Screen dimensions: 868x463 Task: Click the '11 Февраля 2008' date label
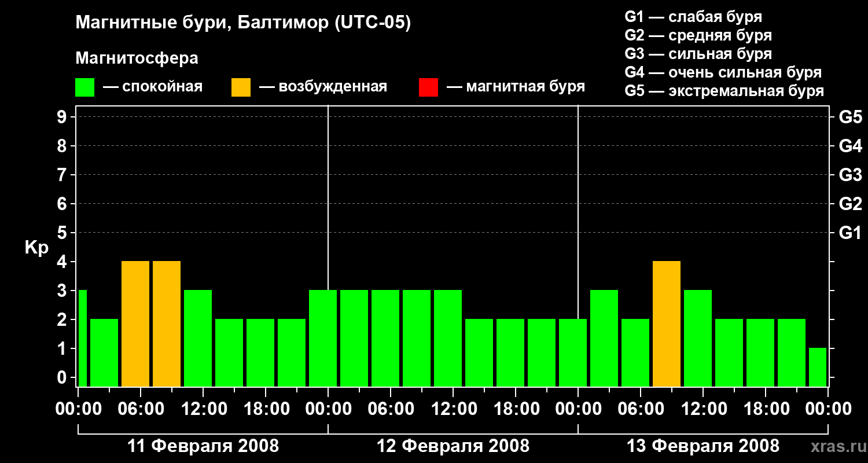pyautogui.click(x=203, y=446)
